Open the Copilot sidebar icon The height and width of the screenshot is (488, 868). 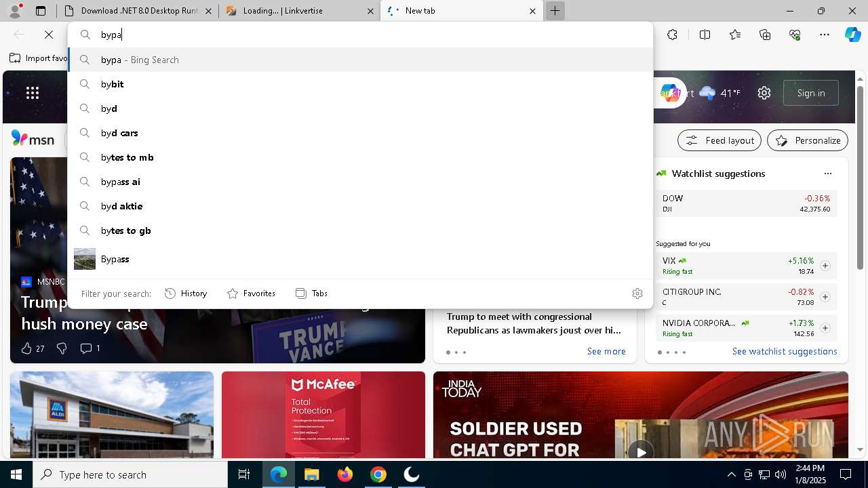(x=852, y=35)
